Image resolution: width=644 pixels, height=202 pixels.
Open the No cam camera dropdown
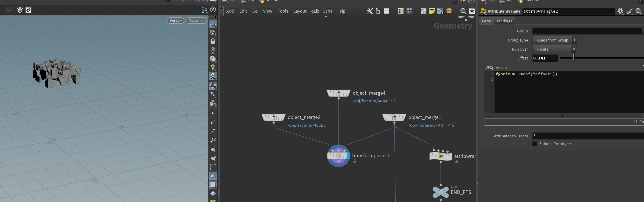(x=196, y=20)
